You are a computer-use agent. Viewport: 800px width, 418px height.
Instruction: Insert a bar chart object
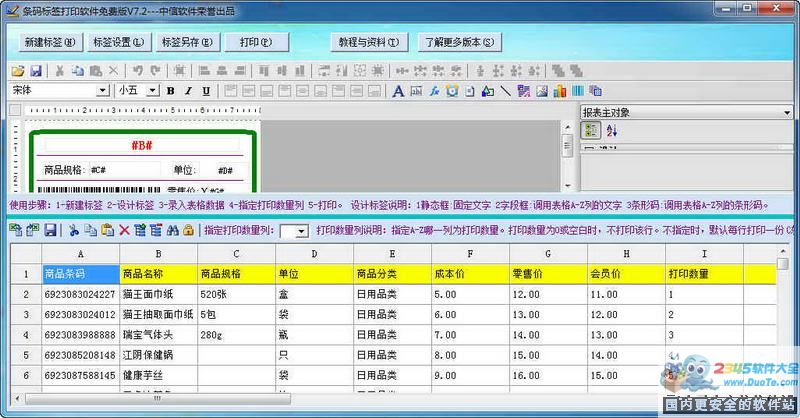(x=560, y=91)
